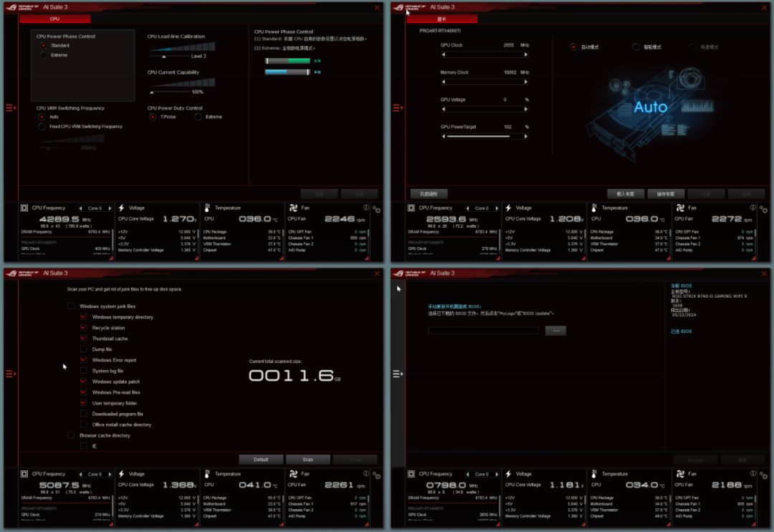Check Windows system junk files
The width and height of the screenshot is (774, 532).
[x=71, y=306]
